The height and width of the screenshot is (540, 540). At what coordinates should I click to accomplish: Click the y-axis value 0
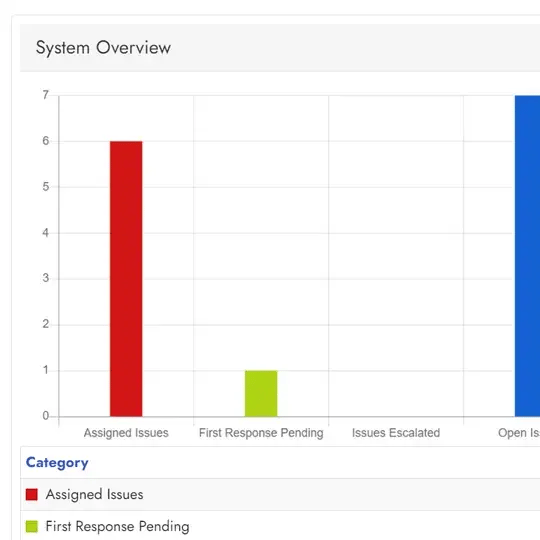[x=46, y=416]
